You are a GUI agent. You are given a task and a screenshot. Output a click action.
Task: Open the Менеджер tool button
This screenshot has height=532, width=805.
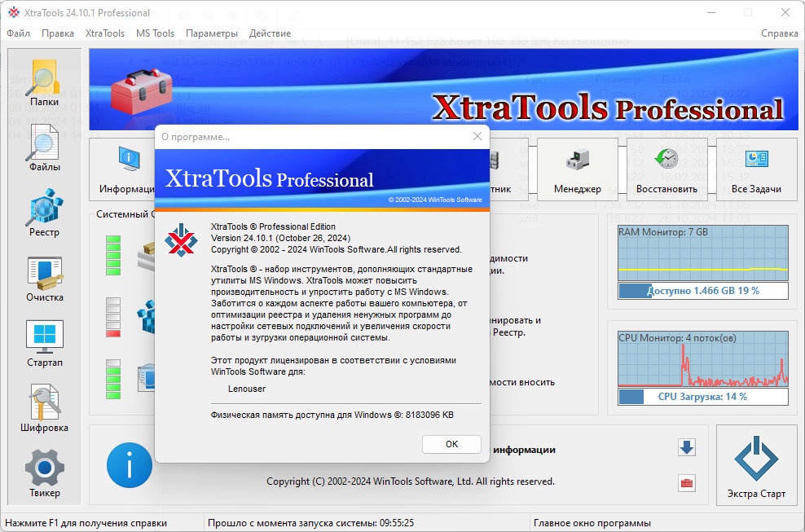pyautogui.click(x=577, y=169)
